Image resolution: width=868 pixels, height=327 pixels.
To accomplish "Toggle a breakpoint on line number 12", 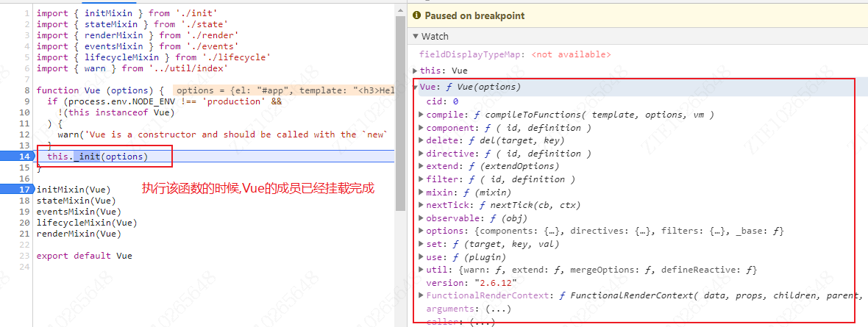I will pos(24,134).
